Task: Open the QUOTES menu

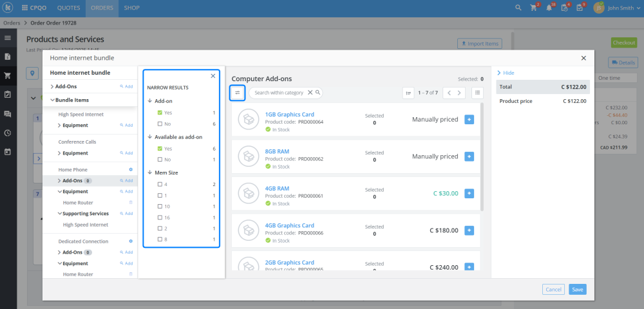Action: pos(69,8)
